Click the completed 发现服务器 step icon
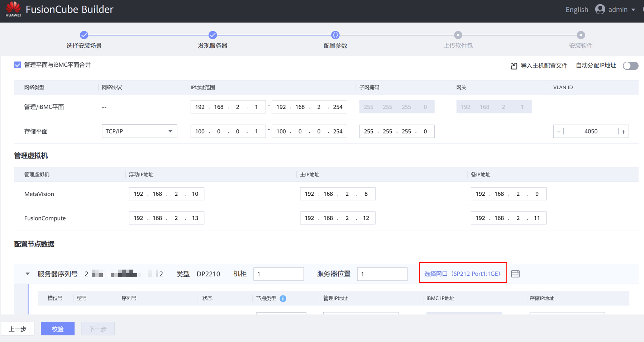This screenshot has width=644, height=342. click(x=213, y=35)
